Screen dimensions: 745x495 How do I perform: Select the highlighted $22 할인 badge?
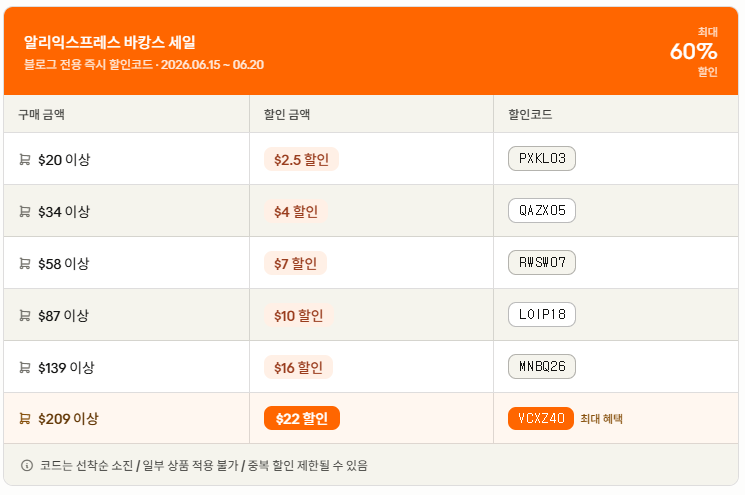point(302,419)
